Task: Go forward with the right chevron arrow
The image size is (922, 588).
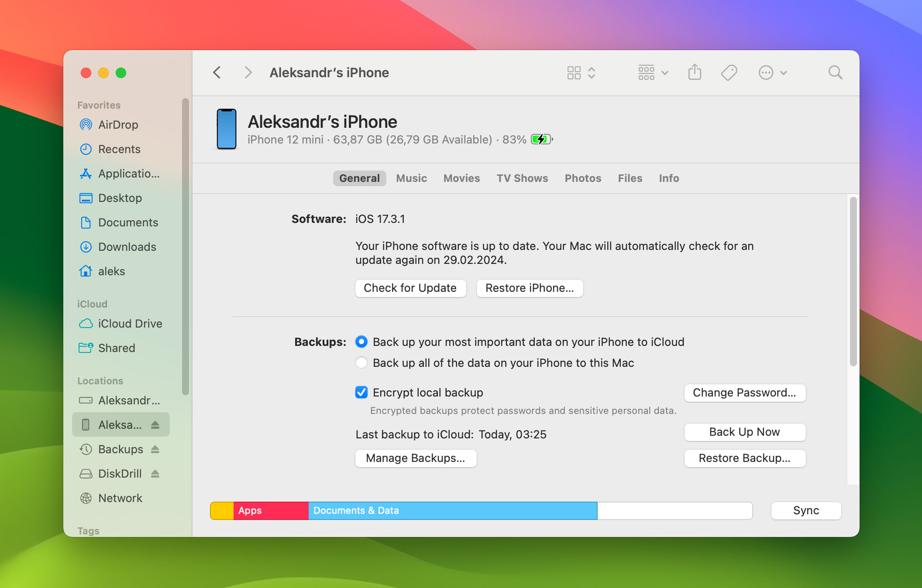Action: coord(248,72)
